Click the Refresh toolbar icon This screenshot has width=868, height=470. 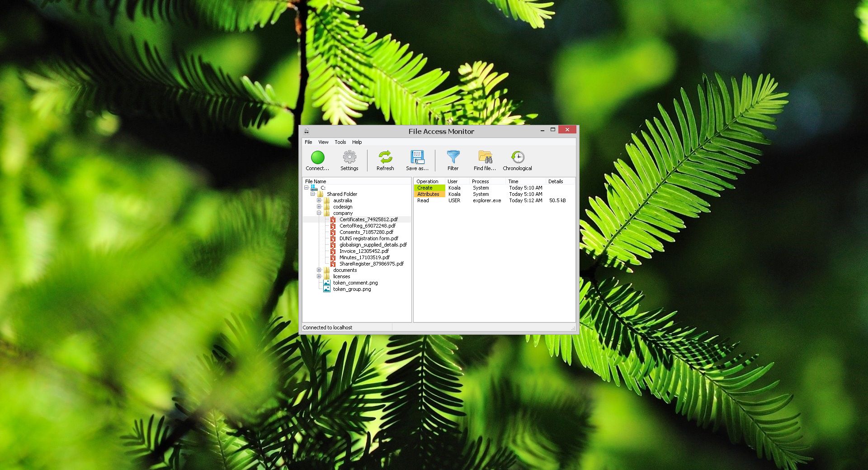pyautogui.click(x=385, y=160)
